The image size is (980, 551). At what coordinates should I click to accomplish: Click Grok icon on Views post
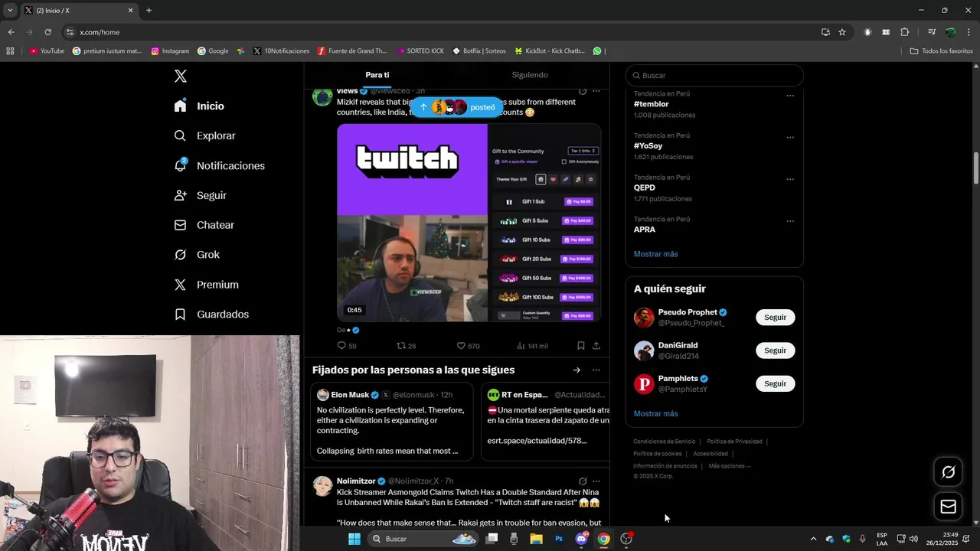pyautogui.click(x=583, y=91)
